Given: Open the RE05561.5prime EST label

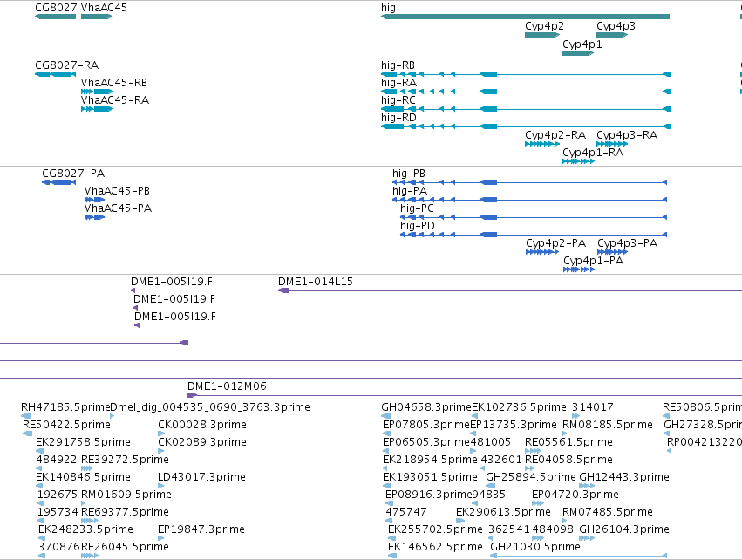Looking at the screenshot, I should (x=568, y=442).
